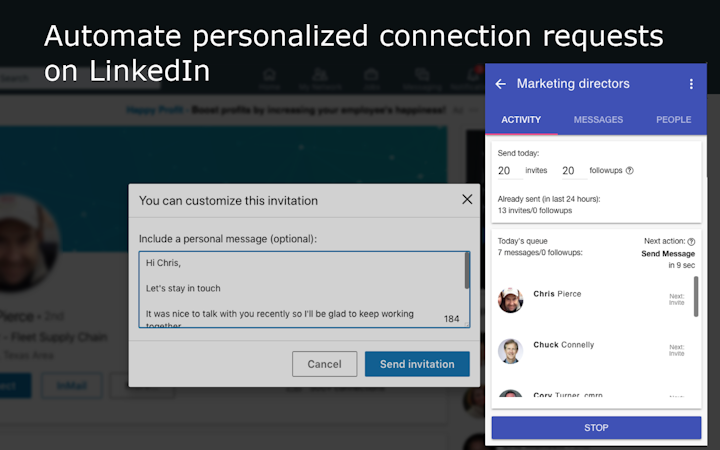Click Send invitation button
The image size is (720, 450).
click(417, 364)
